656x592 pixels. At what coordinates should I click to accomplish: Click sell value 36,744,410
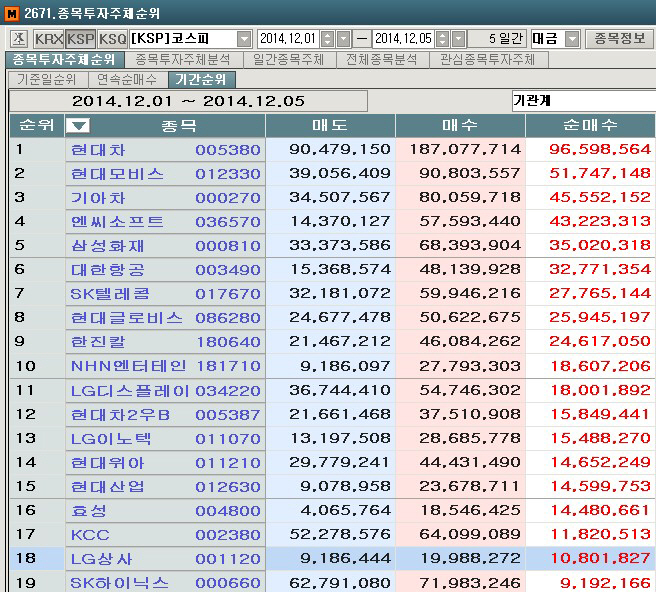339,390
